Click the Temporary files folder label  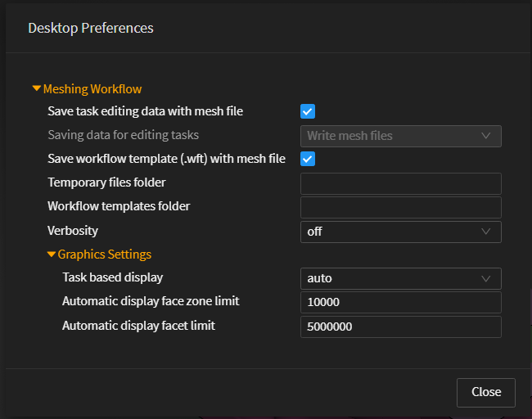106,182
